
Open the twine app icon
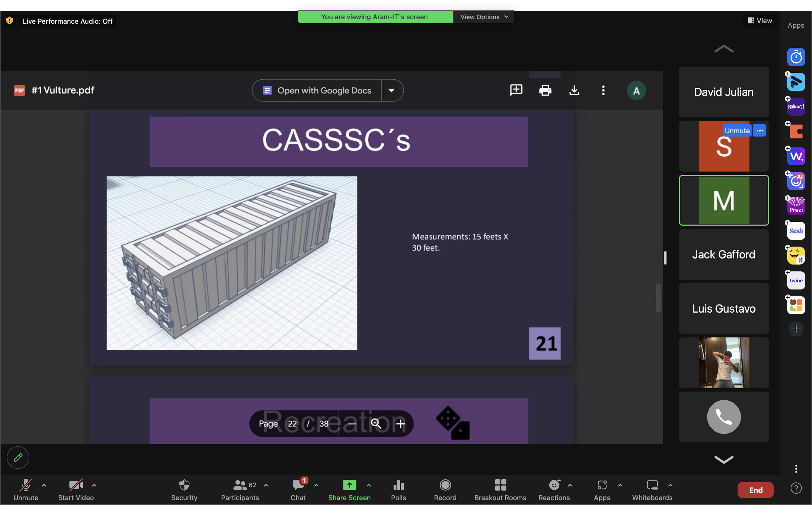(796, 280)
